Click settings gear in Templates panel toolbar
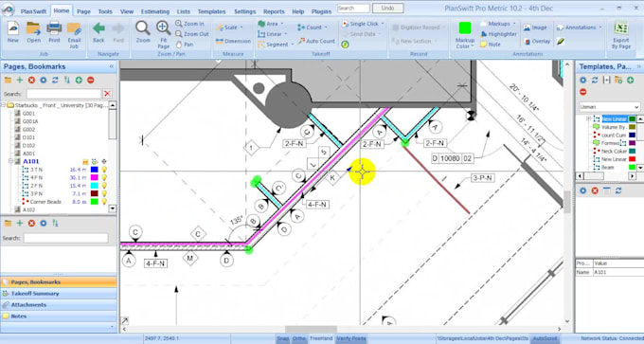 click(x=582, y=81)
